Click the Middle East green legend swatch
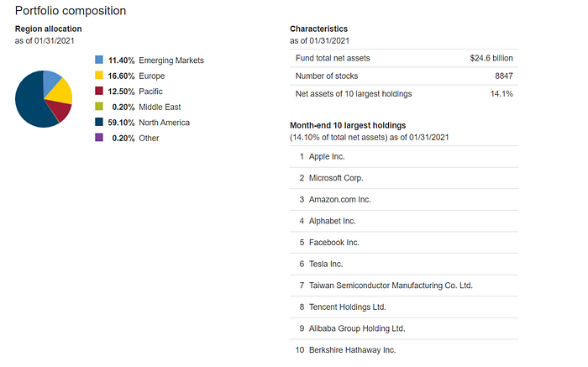The height and width of the screenshot is (367, 588). click(x=99, y=107)
